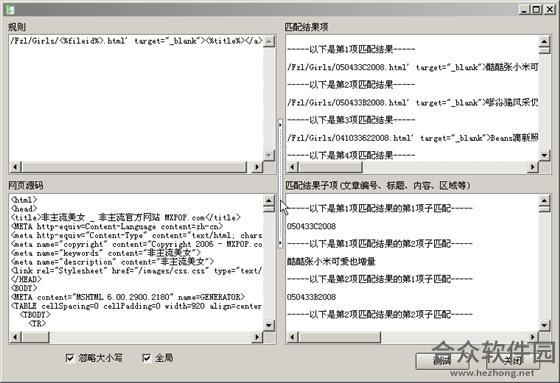
Task: Click the application icon in title bar
Action: coord(10,9)
